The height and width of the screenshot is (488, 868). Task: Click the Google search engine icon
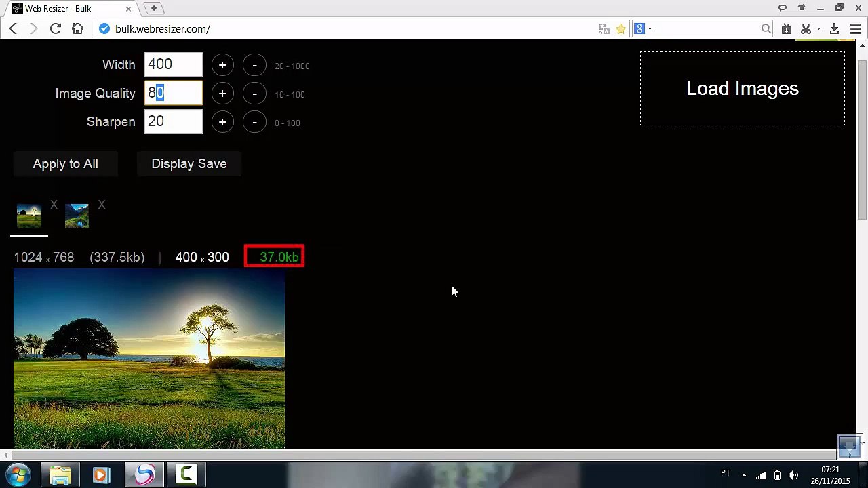coord(639,28)
